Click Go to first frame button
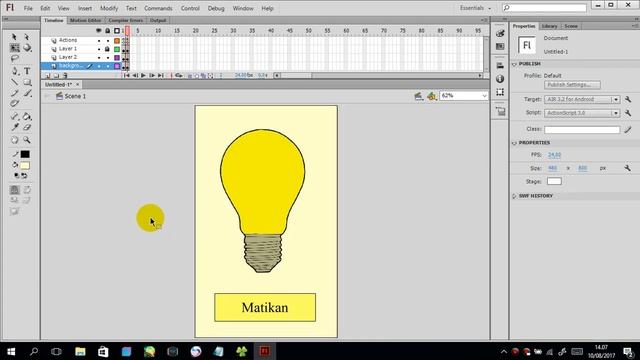The width and height of the screenshot is (640, 360). click(x=127, y=76)
